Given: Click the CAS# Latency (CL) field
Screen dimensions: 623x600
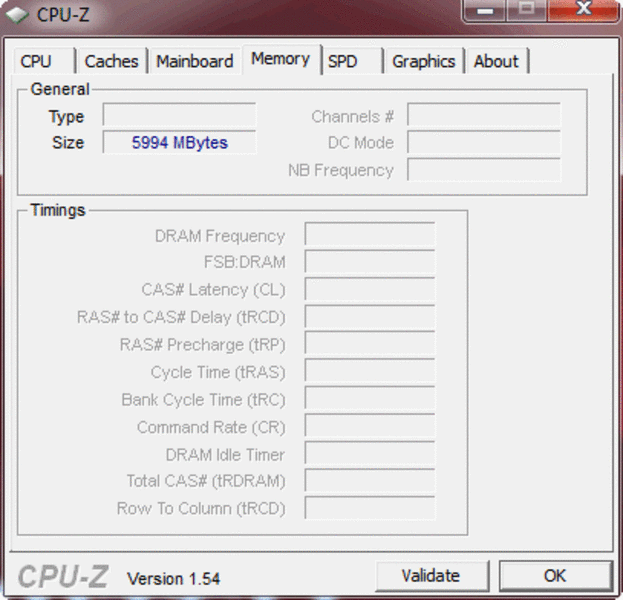Looking at the screenshot, I should tap(370, 289).
